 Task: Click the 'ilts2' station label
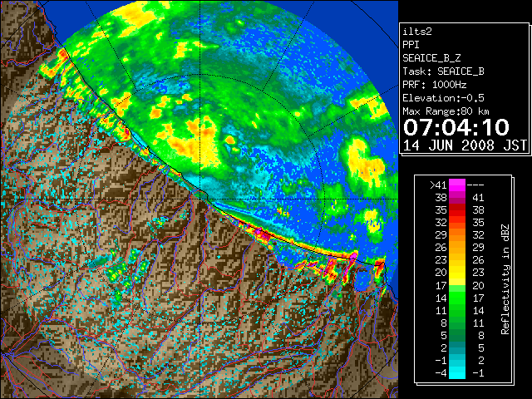click(x=417, y=32)
